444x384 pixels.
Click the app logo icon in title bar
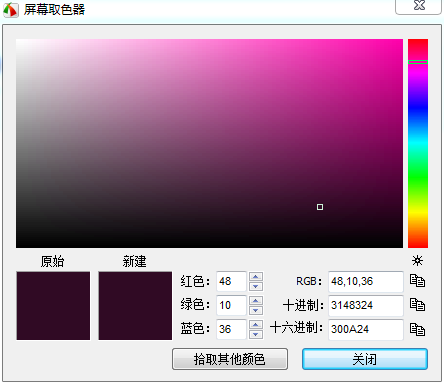coord(11,9)
